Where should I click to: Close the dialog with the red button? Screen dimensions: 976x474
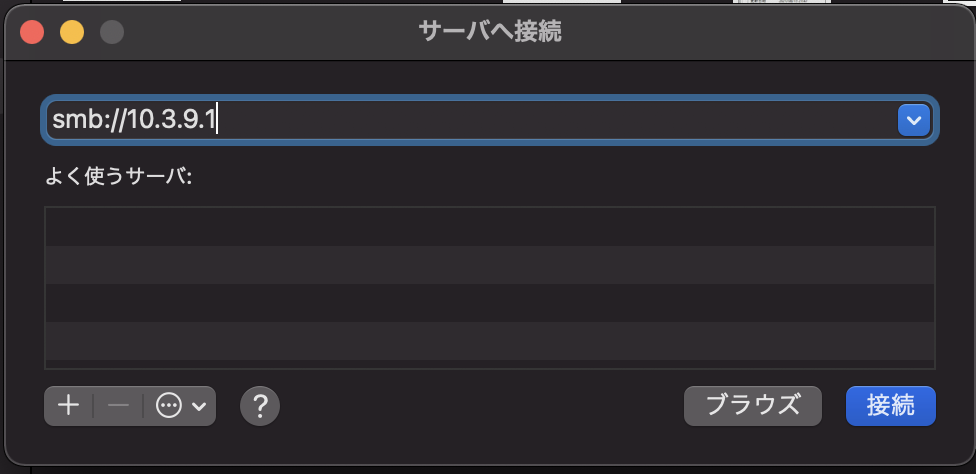click(32, 32)
